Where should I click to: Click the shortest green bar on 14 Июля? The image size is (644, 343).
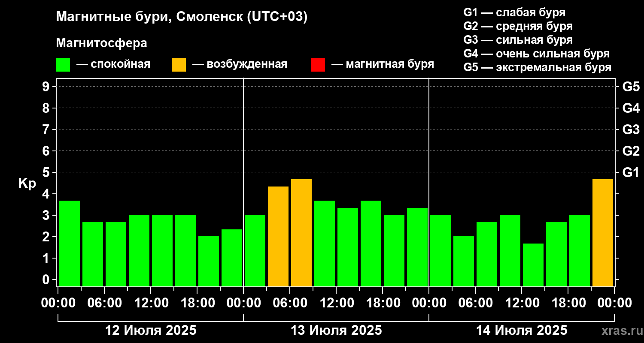tap(533, 265)
